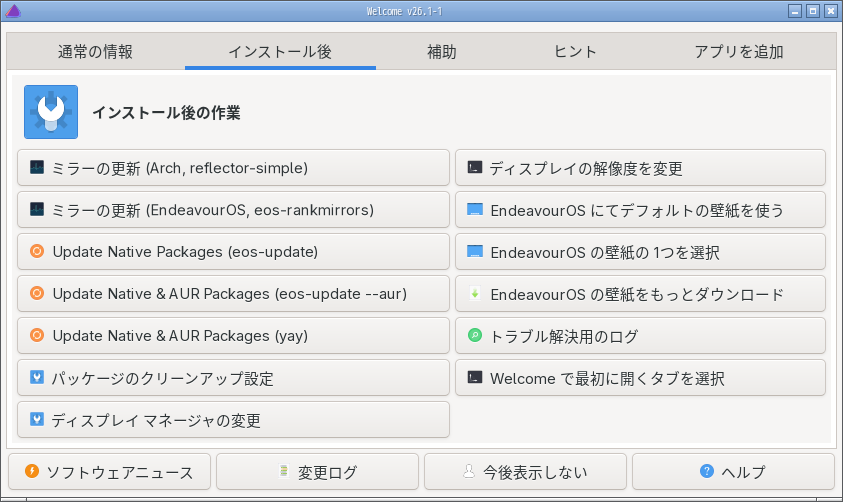Open ディスプレイ マネージャの変更

pyautogui.click(x=233, y=420)
